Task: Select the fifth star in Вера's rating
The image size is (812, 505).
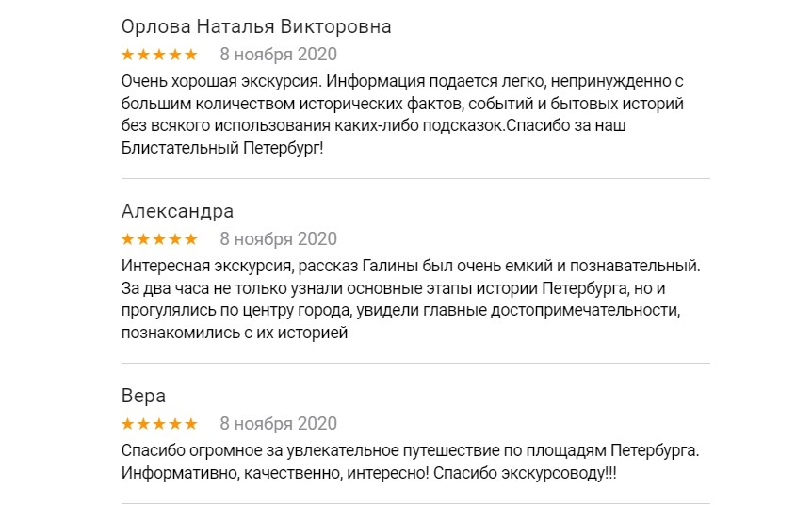Action: pos(191,424)
